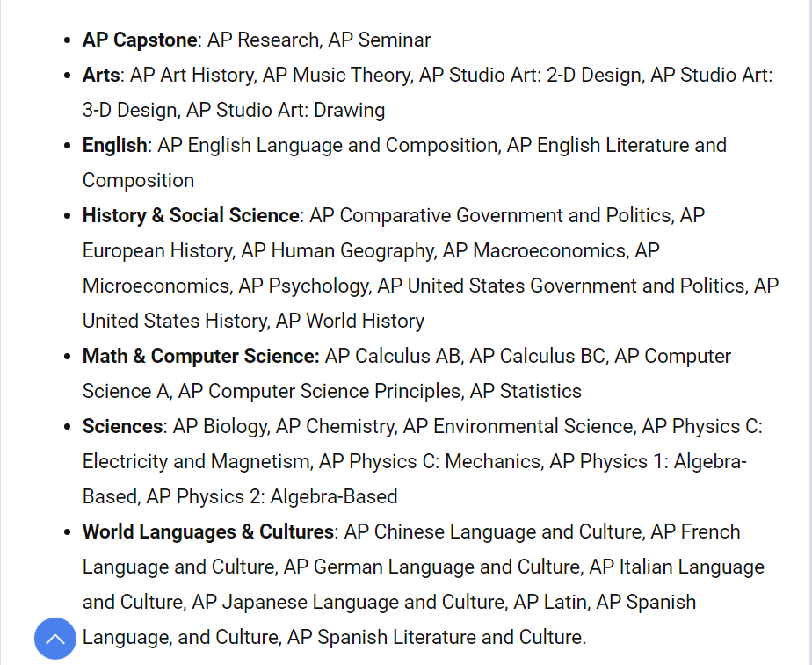Image resolution: width=812 pixels, height=665 pixels.
Task: Click the bold 'Arts' category label
Action: (x=101, y=75)
